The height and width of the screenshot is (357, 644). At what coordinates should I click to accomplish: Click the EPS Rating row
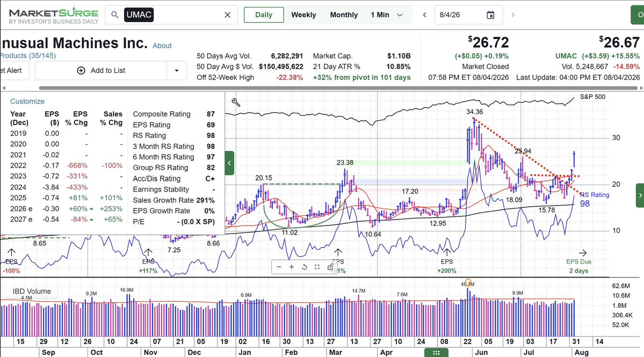(173, 125)
